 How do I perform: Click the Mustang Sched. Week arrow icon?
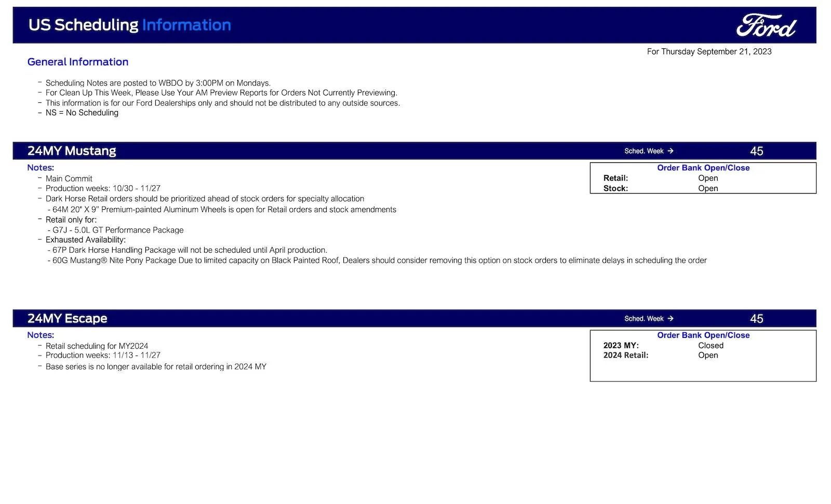[671, 151]
